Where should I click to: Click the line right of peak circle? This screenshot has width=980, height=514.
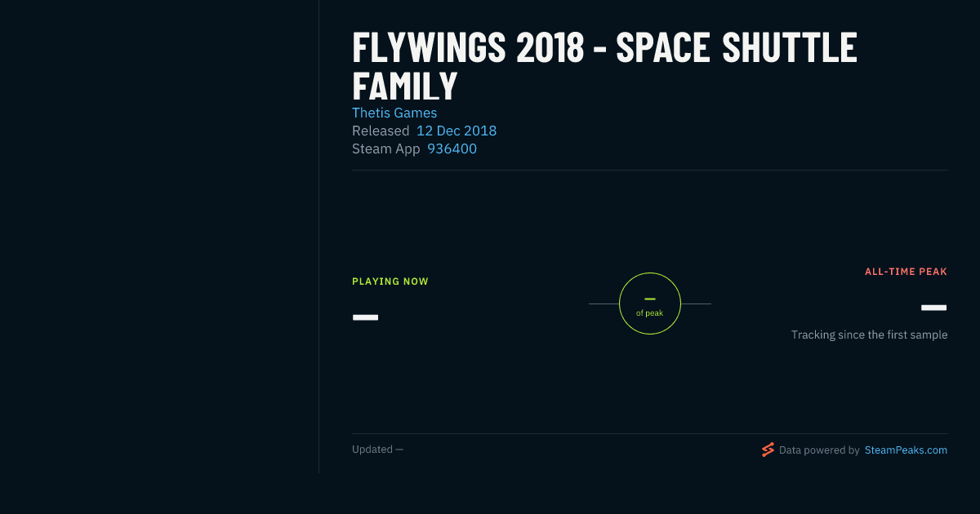[696, 304]
